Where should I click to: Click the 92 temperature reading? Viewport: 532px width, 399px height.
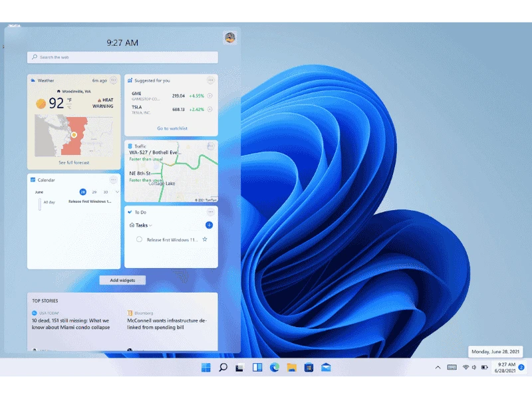(x=56, y=103)
